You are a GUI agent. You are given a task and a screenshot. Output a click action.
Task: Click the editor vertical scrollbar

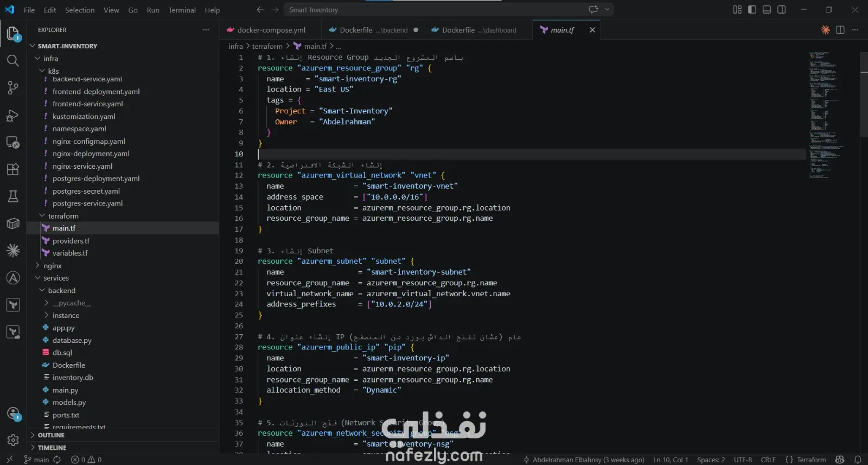864,95
